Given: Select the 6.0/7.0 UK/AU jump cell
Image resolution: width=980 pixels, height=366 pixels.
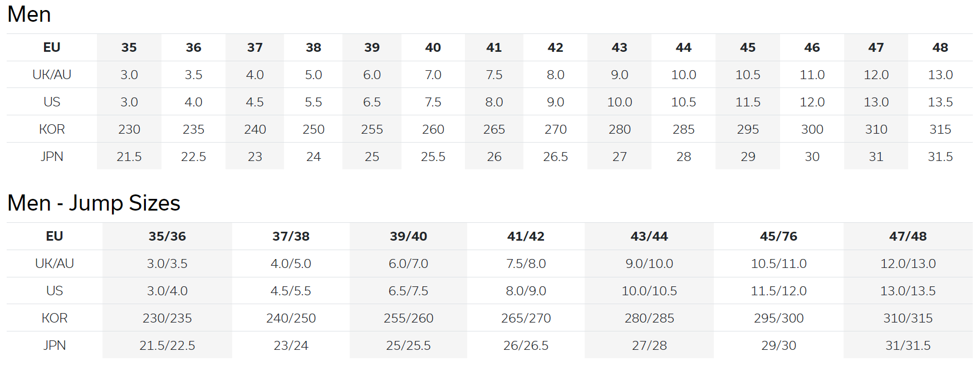Looking at the screenshot, I should (408, 263).
